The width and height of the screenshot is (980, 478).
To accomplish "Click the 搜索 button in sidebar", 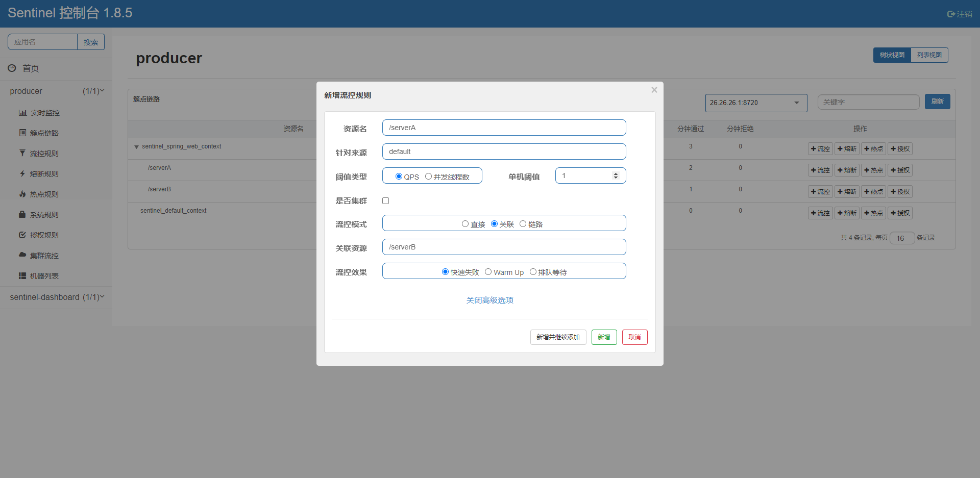I will [x=91, y=42].
